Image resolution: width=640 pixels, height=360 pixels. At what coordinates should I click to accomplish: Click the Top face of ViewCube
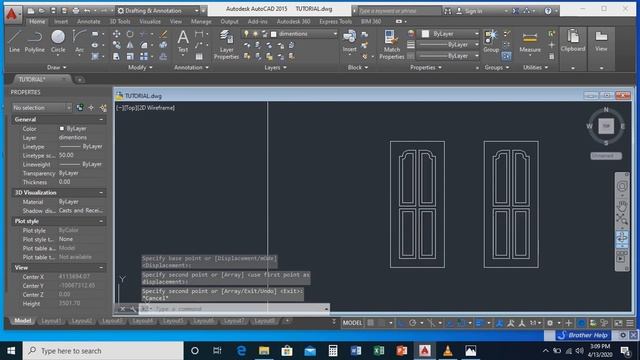[606, 126]
